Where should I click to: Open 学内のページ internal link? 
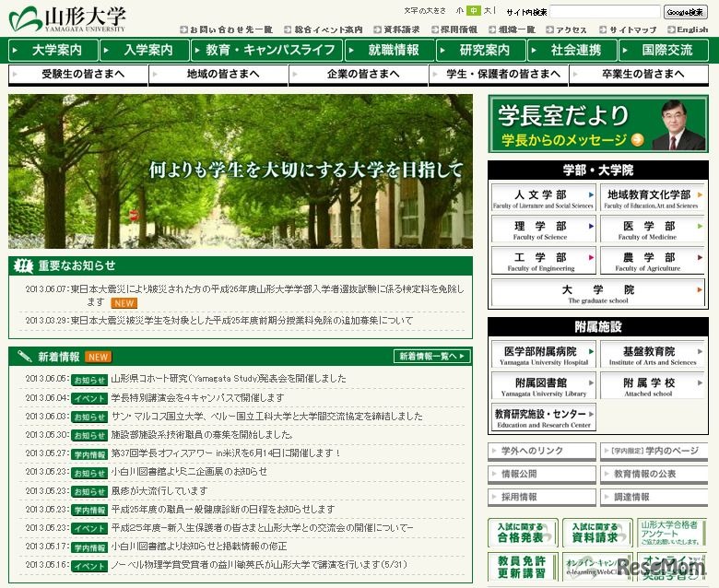pyautogui.click(x=654, y=451)
